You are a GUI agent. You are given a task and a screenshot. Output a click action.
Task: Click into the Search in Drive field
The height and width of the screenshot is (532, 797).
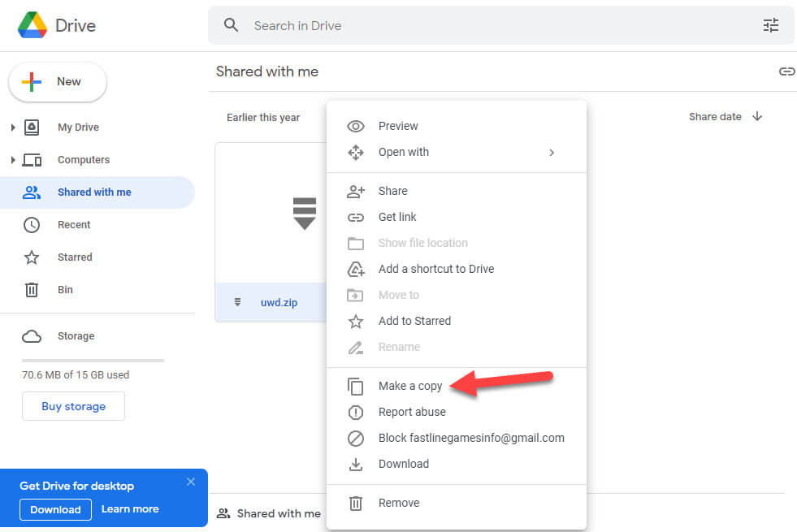[x=487, y=25]
